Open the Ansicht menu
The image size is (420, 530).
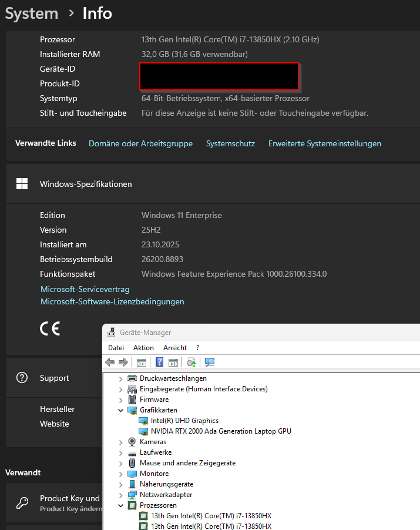[175, 347]
